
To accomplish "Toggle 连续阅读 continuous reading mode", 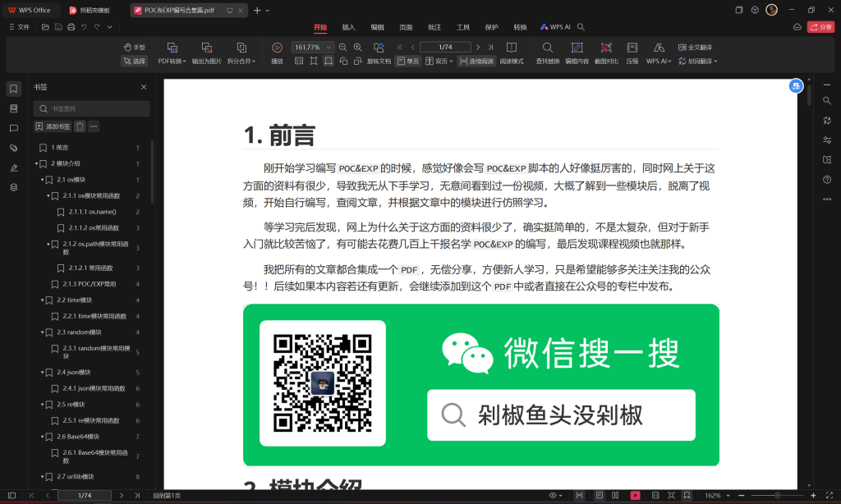I will (x=477, y=61).
